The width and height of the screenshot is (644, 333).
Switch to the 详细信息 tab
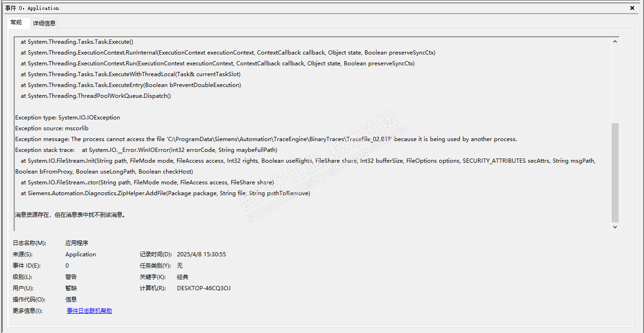[x=44, y=23]
